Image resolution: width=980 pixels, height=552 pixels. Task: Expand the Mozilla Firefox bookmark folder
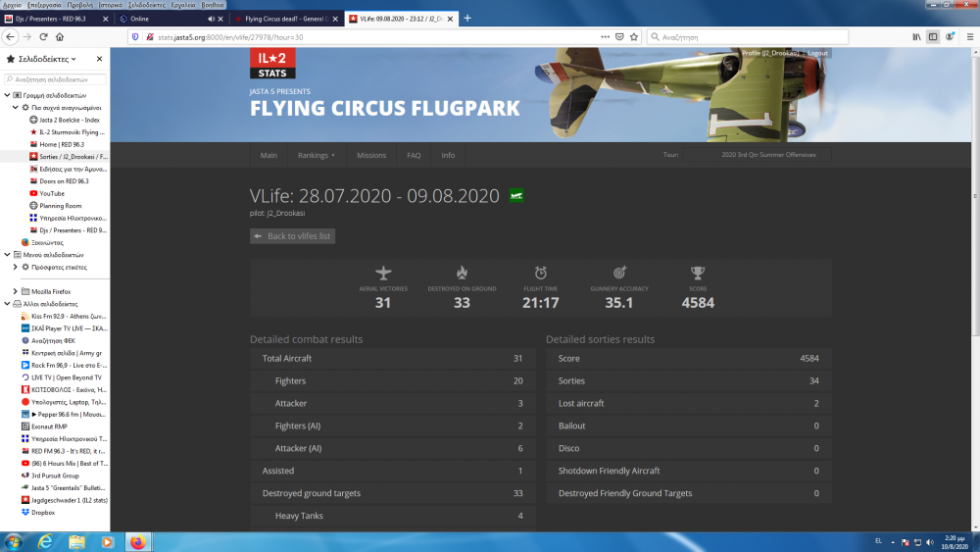click(15, 291)
